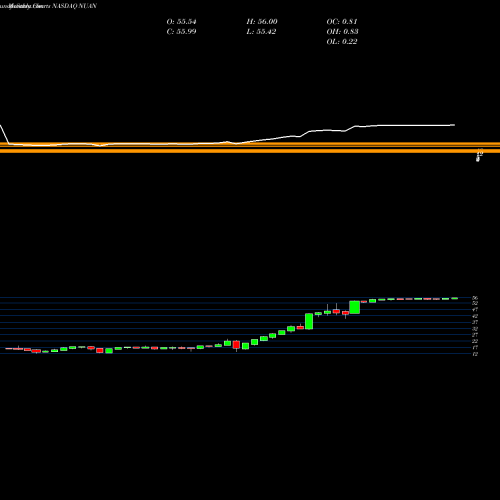Select the low value L: 55.42
Image resolution: width=500 pixels, height=500 pixels.
coord(261,32)
